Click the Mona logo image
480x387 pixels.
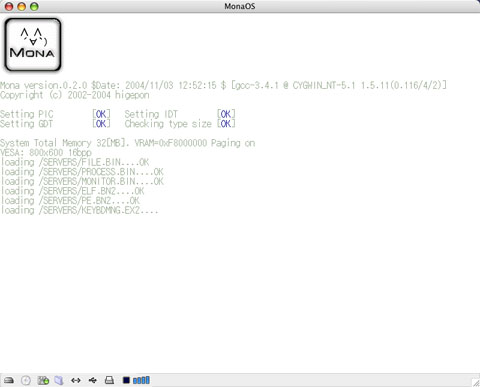pyautogui.click(x=33, y=45)
